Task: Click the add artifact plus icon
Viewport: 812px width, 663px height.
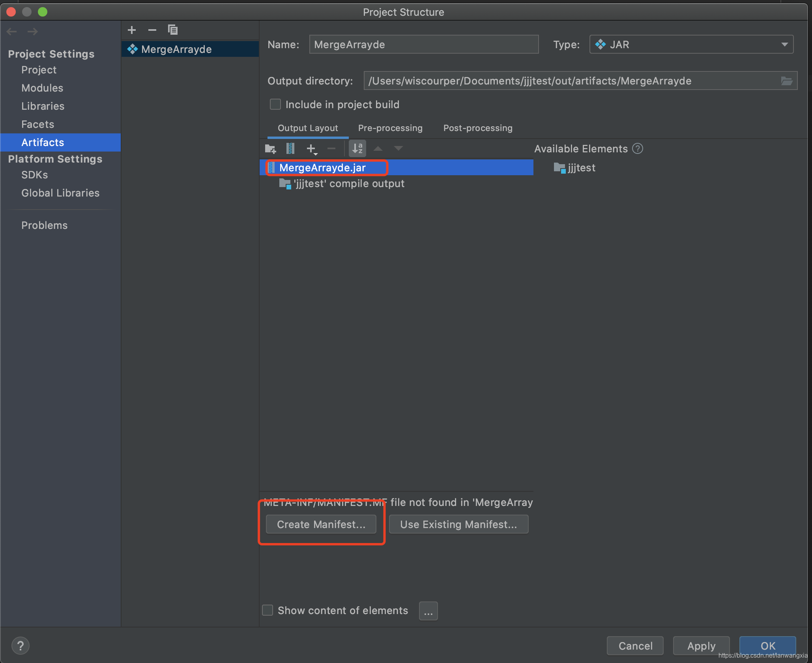Action: (132, 30)
